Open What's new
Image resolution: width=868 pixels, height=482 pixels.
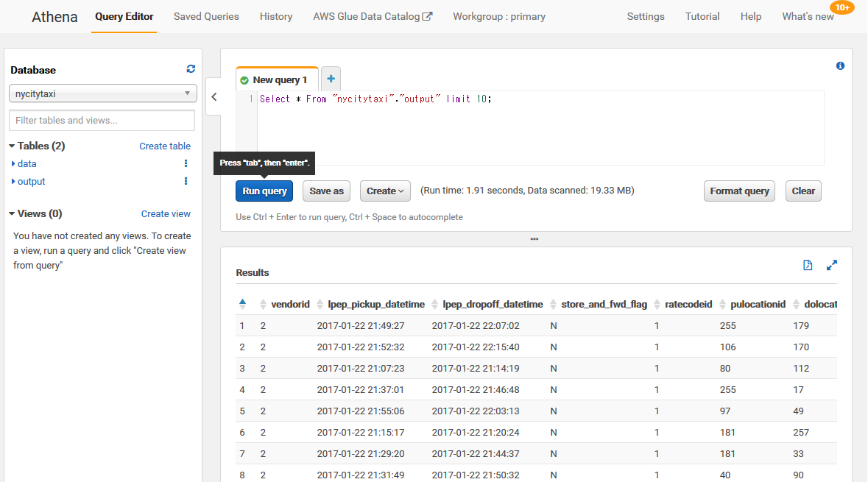(x=808, y=17)
